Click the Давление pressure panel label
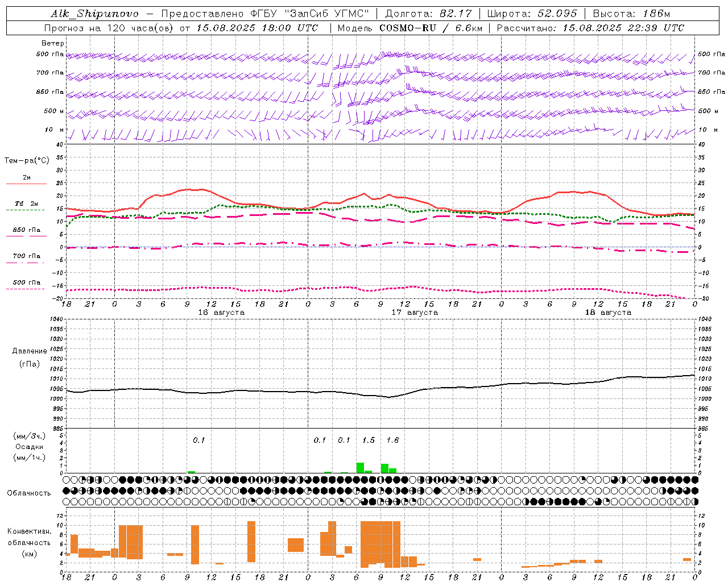Screen dimensions: 728x582 30,351
